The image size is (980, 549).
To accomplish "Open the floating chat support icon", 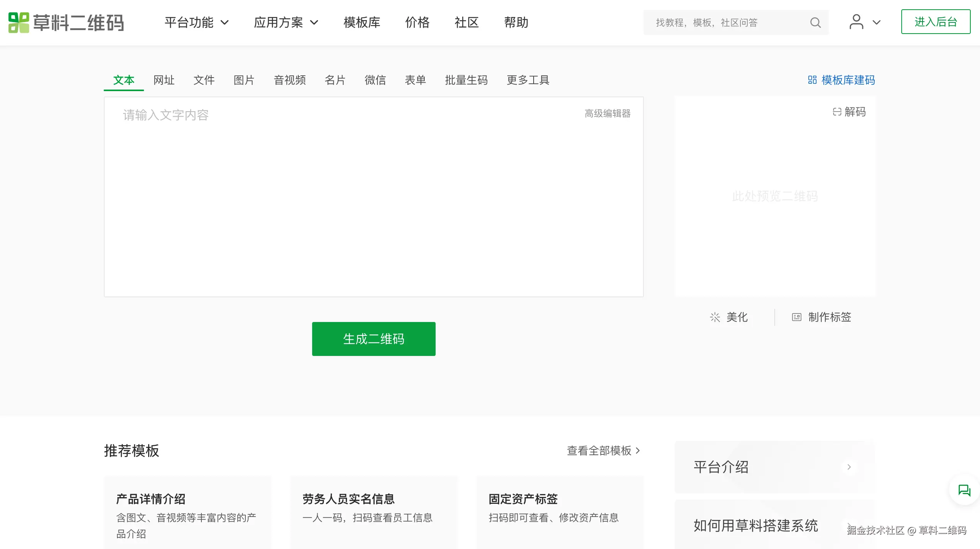I will coord(964,490).
